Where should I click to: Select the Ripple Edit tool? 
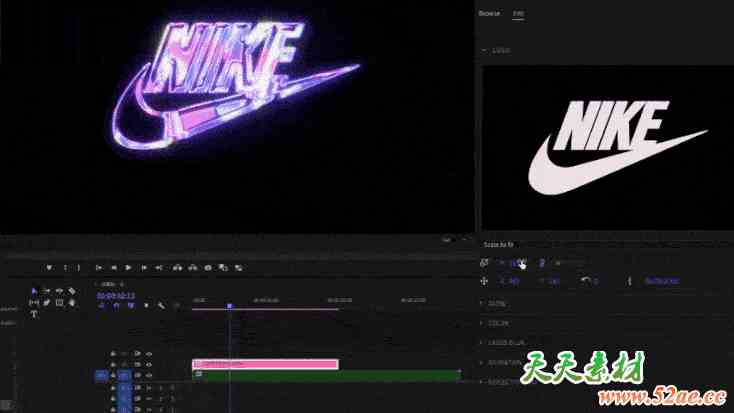(59, 291)
